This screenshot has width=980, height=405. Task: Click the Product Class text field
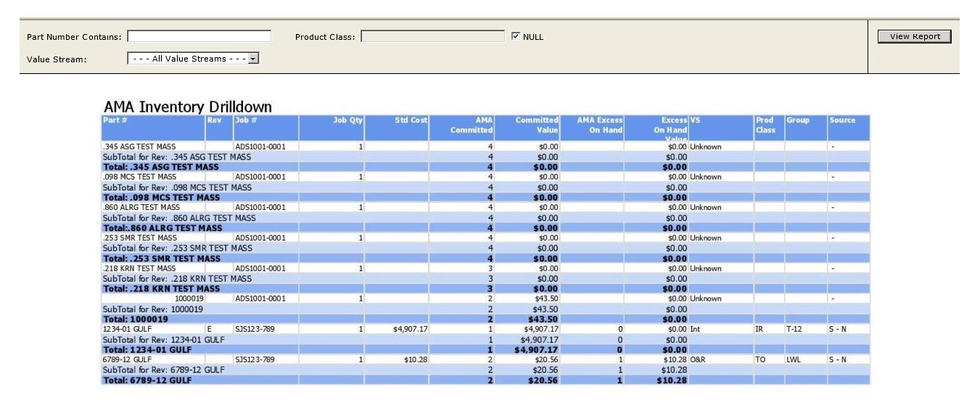click(x=432, y=36)
